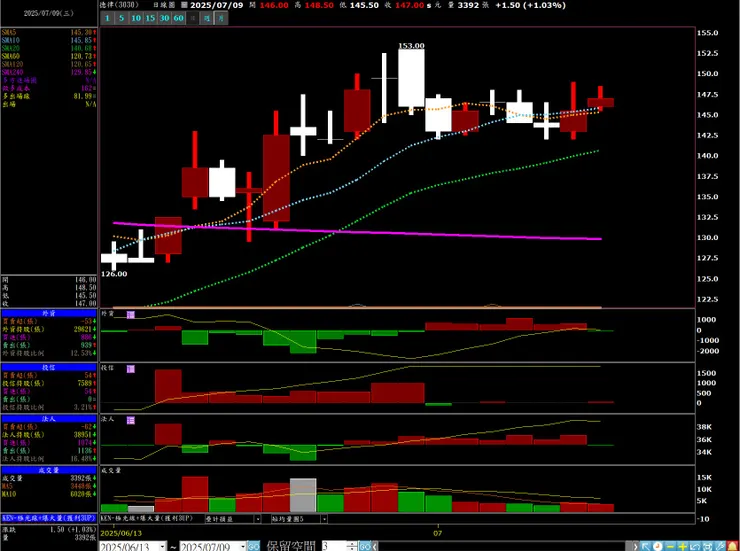Viewport: 740px width, 551px height.
Task: Select the 1-minute timeframe button
Action: 108,18
